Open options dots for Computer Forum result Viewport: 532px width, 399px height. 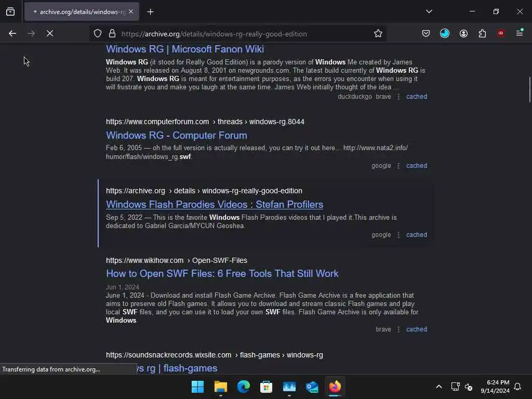[x=398, y=166]
